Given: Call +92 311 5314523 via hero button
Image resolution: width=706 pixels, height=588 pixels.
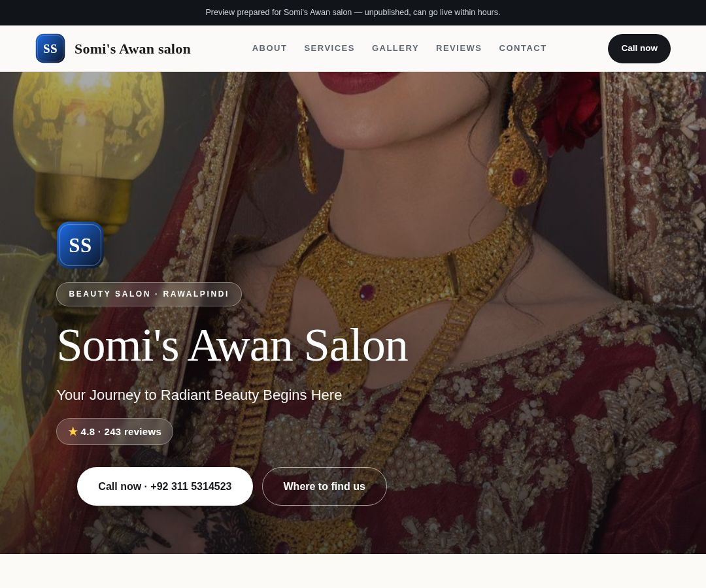Looking at the screenshot, I should (x=165, y=486).
